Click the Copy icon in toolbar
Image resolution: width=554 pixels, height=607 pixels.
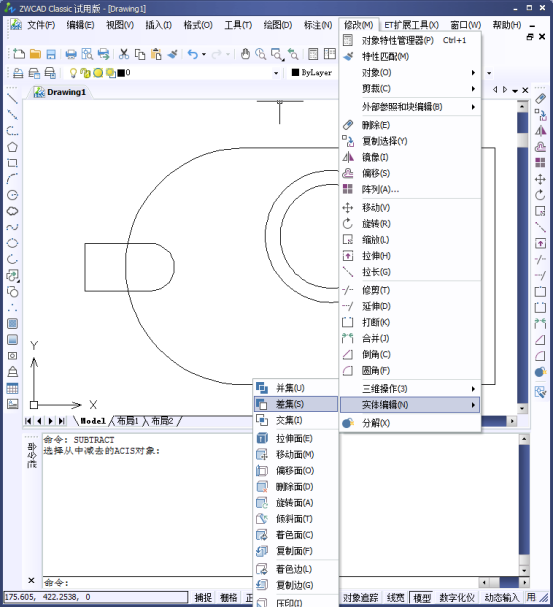coord(140,54)
